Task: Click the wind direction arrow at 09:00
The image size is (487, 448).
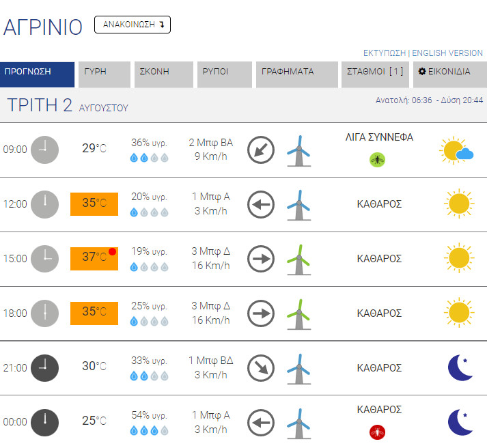Action: point(260,150)
